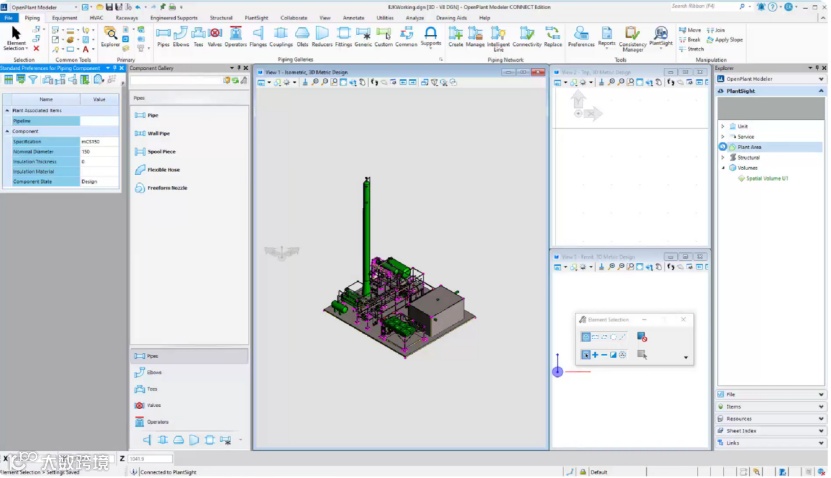Open the OpenPlant Modeler dropdown in Explorer

821,79
